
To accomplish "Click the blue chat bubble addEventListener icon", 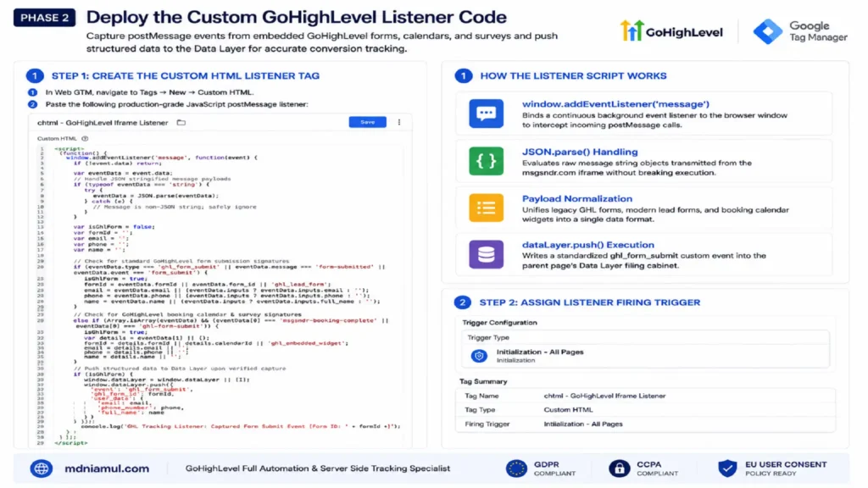I will point(486,114).
